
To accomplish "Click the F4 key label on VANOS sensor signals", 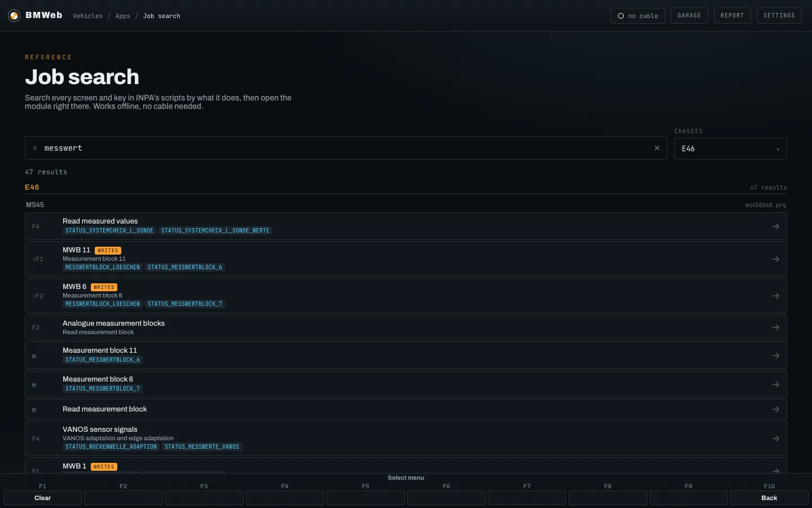I will point(36,439).
